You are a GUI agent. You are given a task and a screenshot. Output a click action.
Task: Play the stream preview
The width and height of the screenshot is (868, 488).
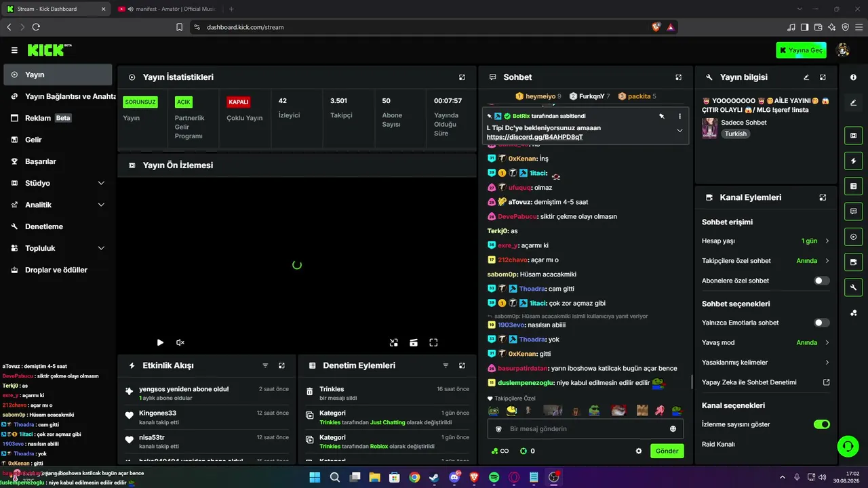tap(160, 343)
